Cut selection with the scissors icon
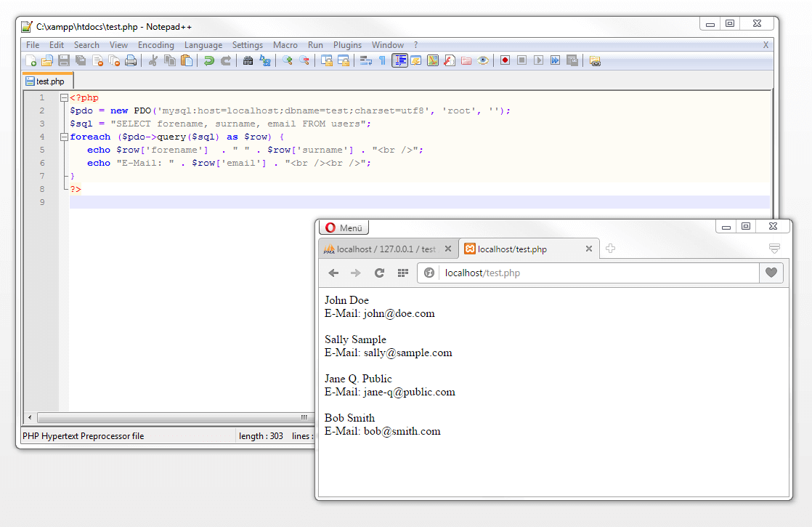The image size is (812, 527). point(153,60)
